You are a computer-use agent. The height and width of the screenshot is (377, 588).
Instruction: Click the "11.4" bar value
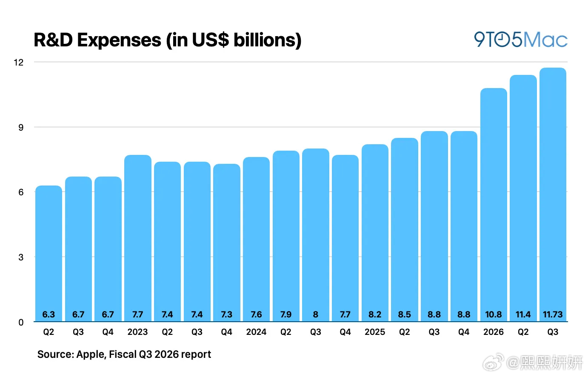(x=523, y=314)
